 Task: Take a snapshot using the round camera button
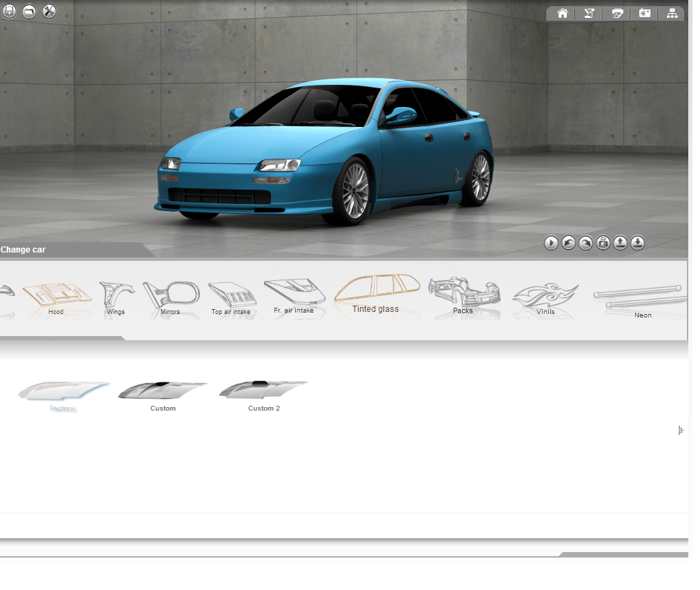pos(603,243)
